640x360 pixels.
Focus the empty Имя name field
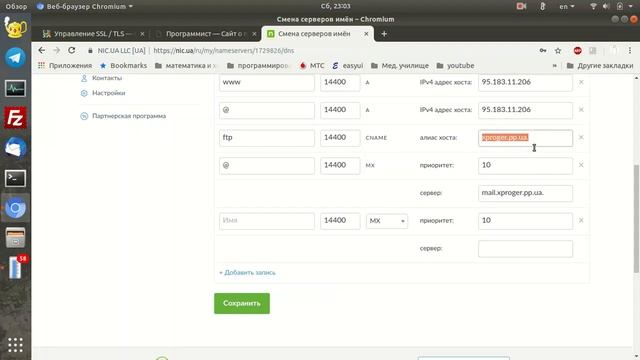267,221
